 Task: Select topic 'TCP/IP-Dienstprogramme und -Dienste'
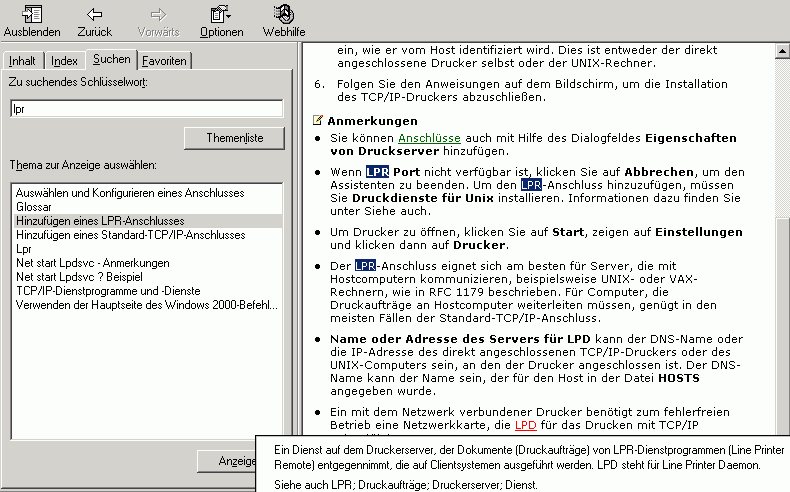pyautogui.click(x=146, y=291)
